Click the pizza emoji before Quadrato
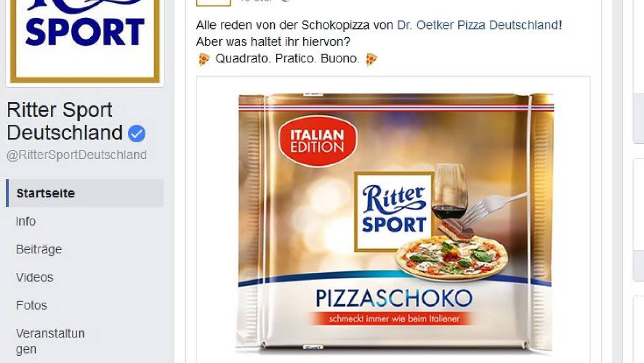 [x=204, y=59]
